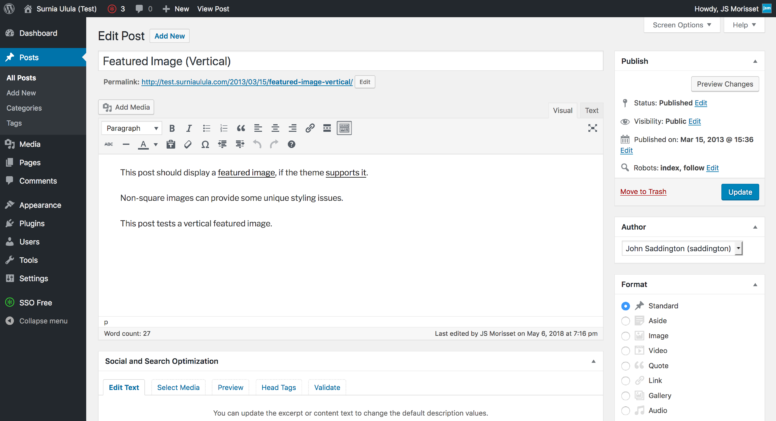Select the Standard post format
The image size is (776, 421).
tap(626, 306)
